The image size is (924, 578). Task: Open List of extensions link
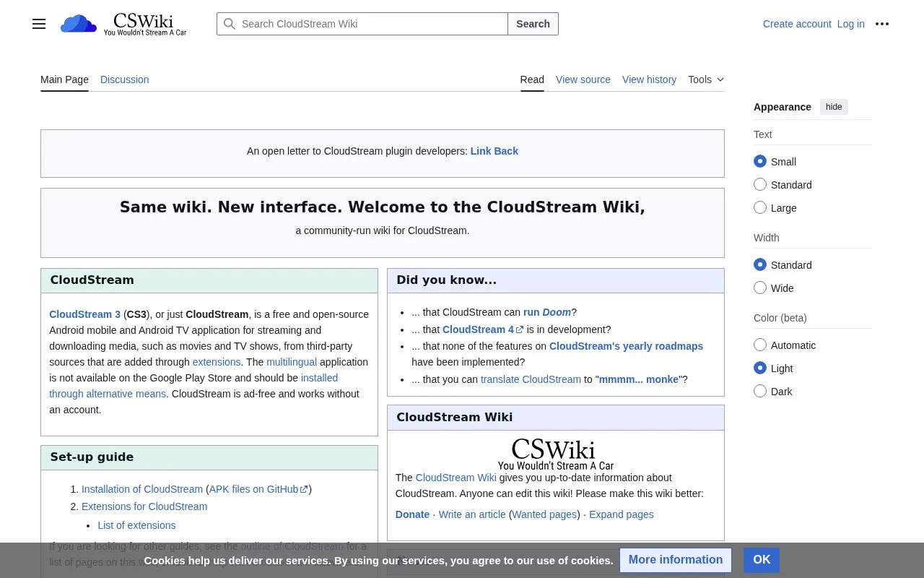(136, 525)
